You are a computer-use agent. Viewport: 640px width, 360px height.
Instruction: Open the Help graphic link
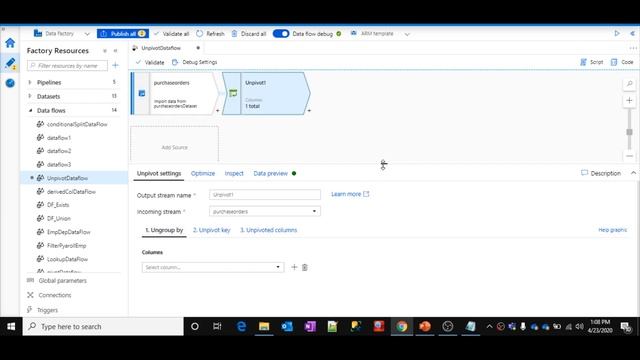612,230
